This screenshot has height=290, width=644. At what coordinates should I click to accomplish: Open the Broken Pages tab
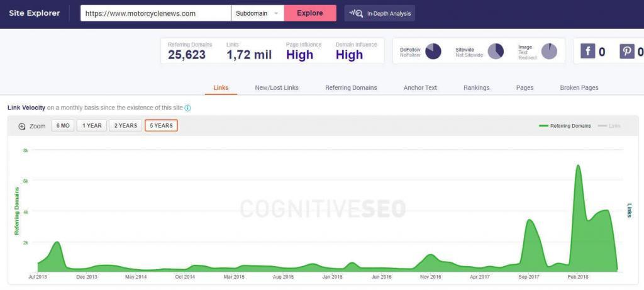[x=579, y=87]
